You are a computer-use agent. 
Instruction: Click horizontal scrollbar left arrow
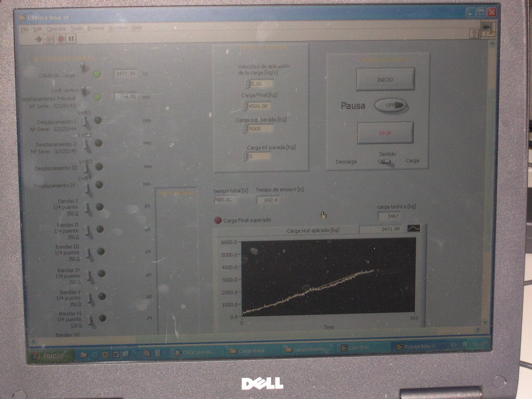pyautogui.click(x=33, y=341)
